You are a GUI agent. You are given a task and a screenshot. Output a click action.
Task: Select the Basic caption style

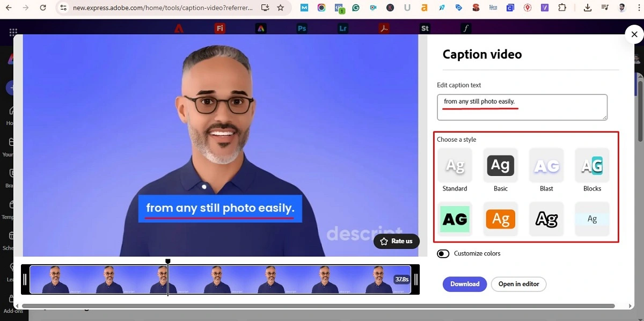500,165
